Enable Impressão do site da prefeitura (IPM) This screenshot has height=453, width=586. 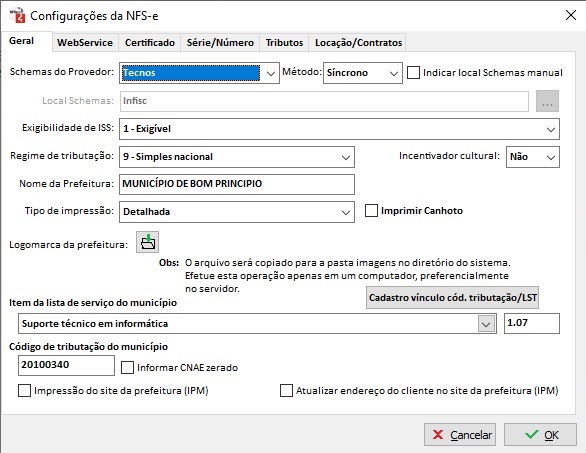(25, 391)
